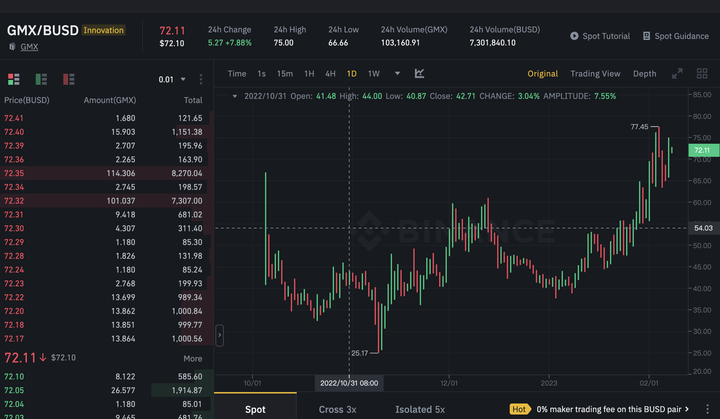
Task: Select the 72.31 ask price row
Action: [107, 215]
